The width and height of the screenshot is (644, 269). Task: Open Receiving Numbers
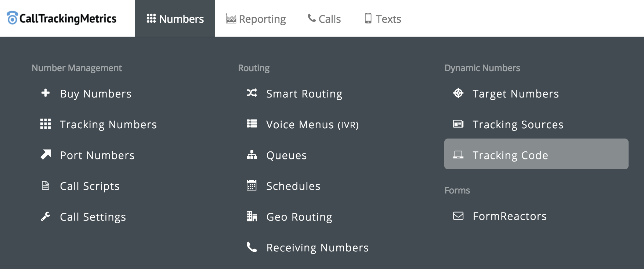[x=318, y=248]
